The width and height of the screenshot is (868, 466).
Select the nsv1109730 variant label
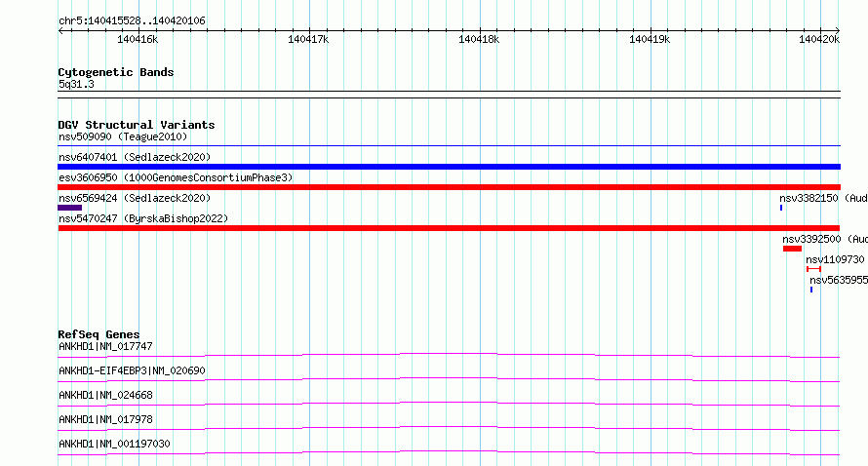(x=835, y=259)
